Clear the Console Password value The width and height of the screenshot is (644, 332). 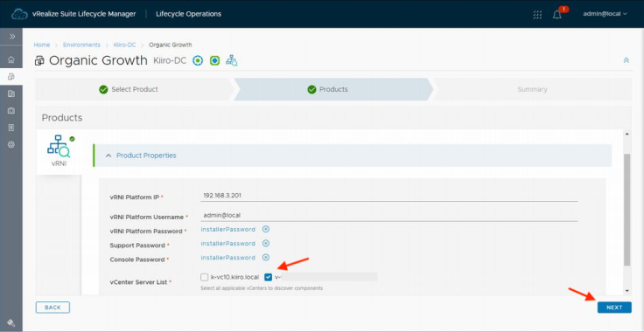pyautogui.click(x=266, y=258)
